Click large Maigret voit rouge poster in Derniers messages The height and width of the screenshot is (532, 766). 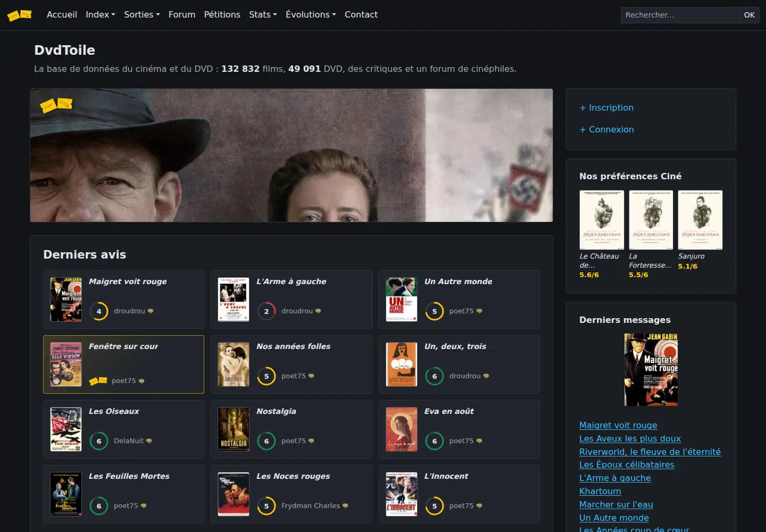[651, 370]
